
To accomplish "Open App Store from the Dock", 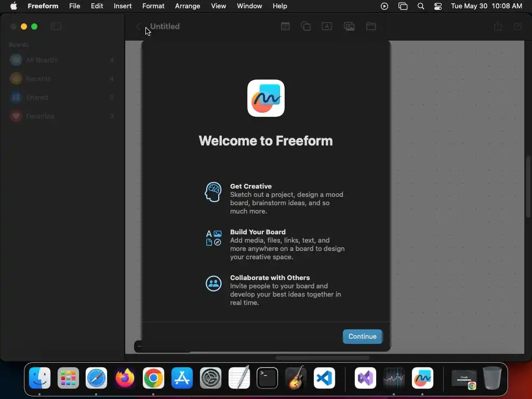I will click(x=182, y=378).
